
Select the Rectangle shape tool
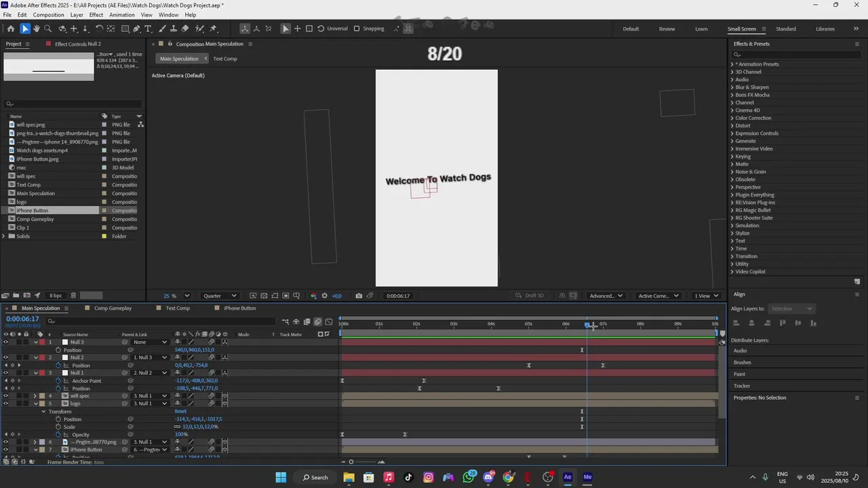[125, 28]
